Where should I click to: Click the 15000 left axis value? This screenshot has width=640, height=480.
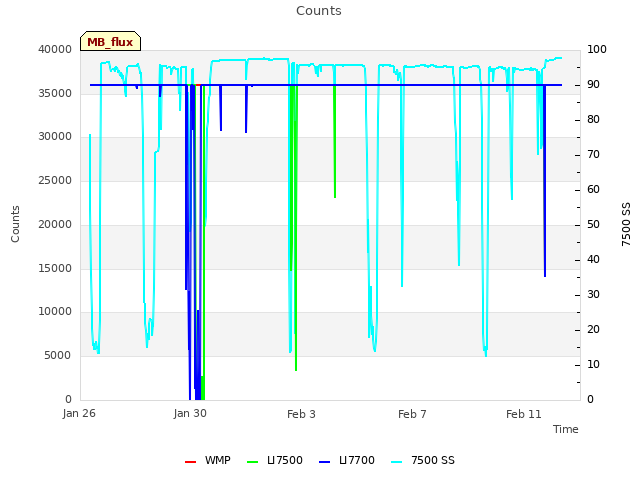click(x=55, y=268)
